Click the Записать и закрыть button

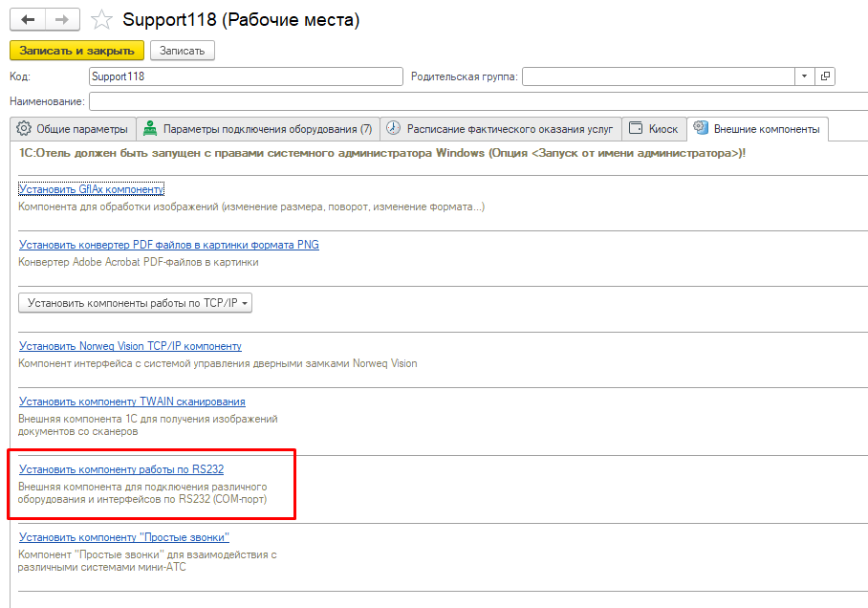coord(76,51)
